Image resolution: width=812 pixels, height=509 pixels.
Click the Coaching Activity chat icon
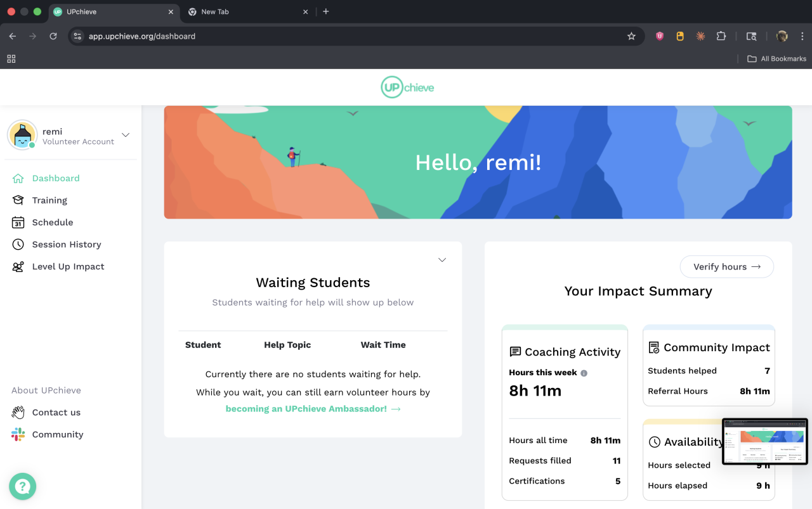tap(515, 352)
